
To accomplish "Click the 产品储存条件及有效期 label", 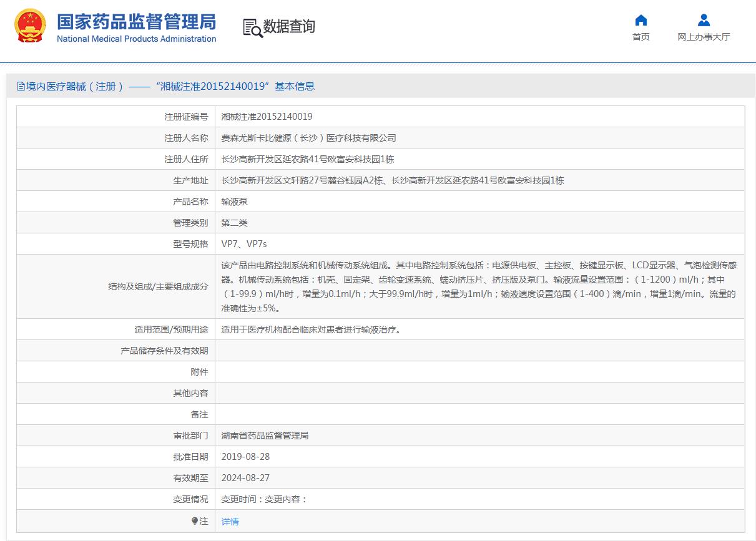I will coord(164,351).
